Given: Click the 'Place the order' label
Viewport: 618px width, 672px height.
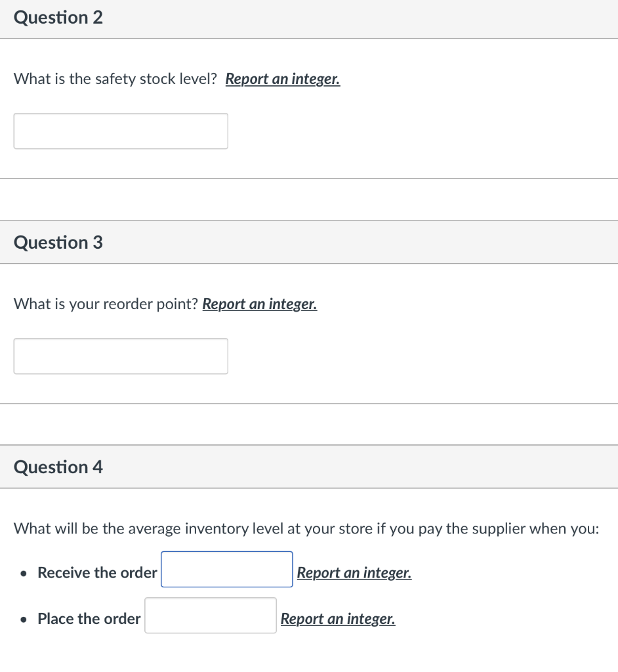Looking at the screenshot, I should point(89,619).
